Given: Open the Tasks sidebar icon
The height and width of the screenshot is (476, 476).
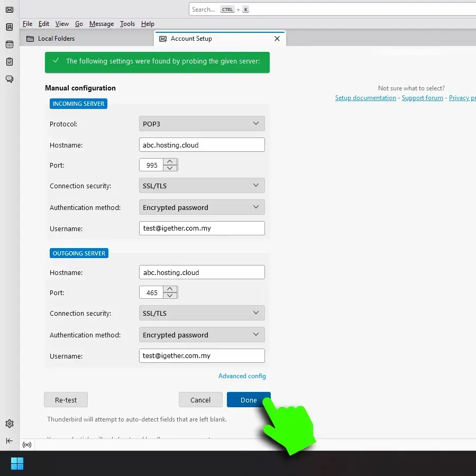Looking at the screenshot, I should click(x=9, y=62).
